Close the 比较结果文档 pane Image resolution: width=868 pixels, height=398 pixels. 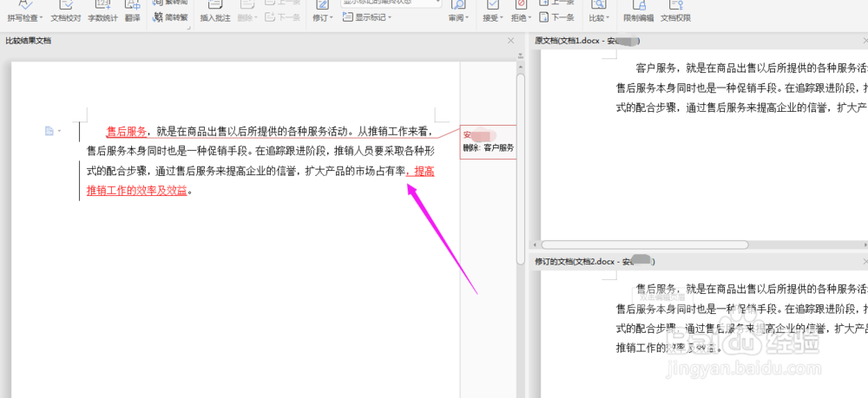(511, 41)
